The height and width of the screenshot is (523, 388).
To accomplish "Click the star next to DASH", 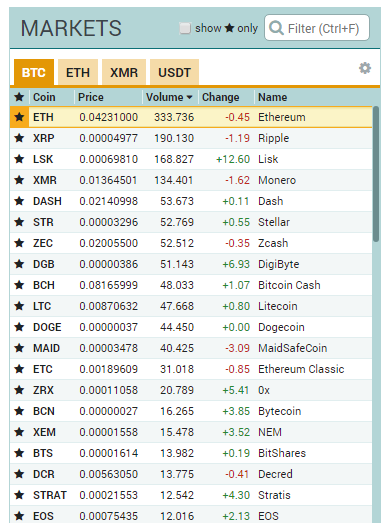I will click(x=19, y=201).
